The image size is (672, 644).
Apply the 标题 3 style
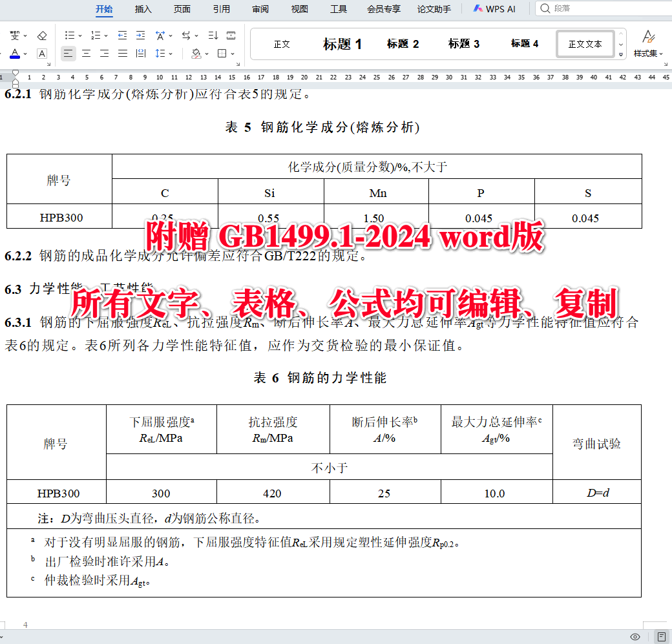[464, 44]
